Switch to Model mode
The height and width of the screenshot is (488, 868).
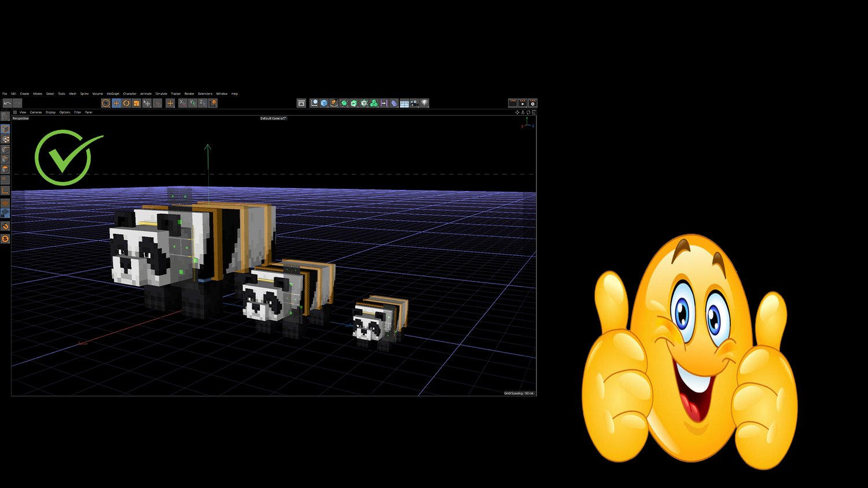[5, 129]
